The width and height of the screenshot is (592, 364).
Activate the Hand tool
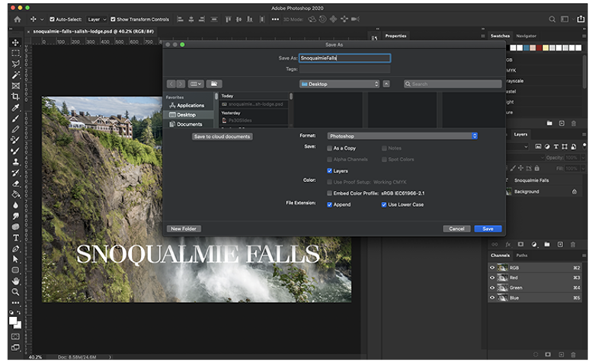(x=15, y=280)
